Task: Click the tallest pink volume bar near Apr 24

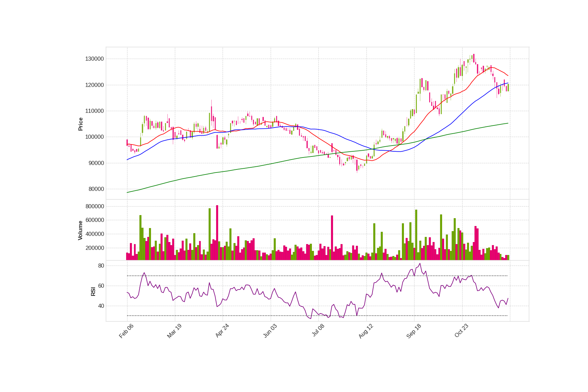Action: (x=217, y=233)
